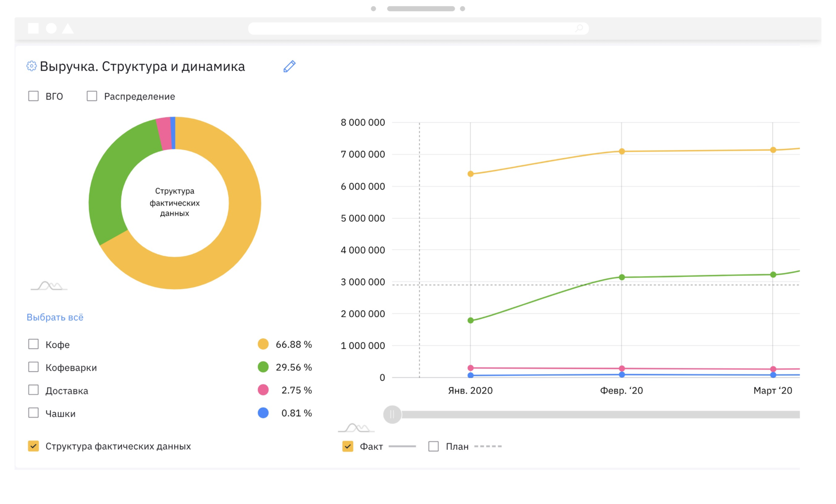Viewport: 836px width, 504px height.
Task: Click the circle icon in the browser bar
Action: [51, 28]
